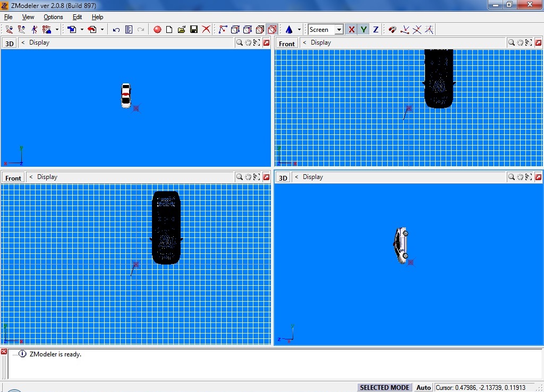
Task: Expand the blue cone icon's dropdown arrow
Action: tap(299, 30)
